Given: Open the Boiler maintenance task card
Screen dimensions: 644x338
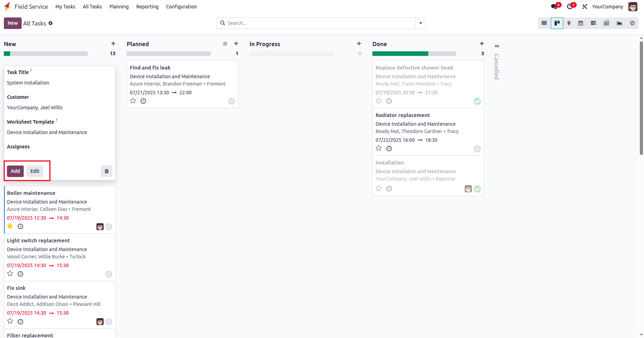Looking at the screenshot, I should (x=60, y=210).
